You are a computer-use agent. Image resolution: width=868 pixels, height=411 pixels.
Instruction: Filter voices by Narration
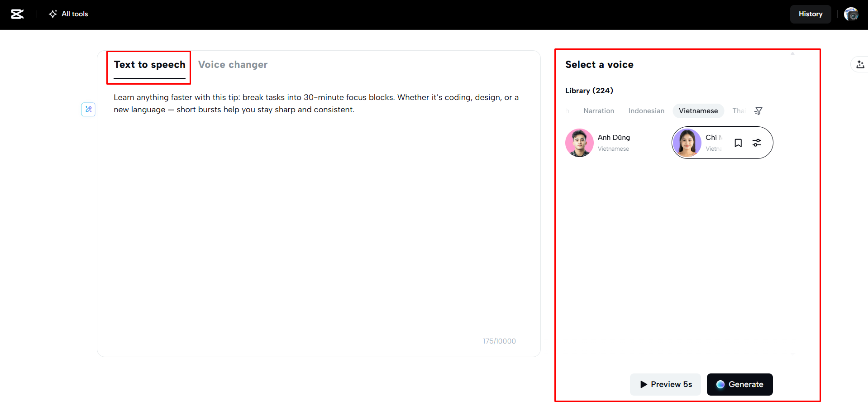(x=598, y=111)
